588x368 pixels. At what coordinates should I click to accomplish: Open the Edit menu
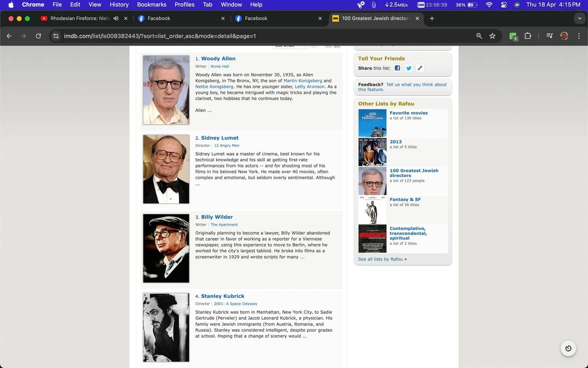[75, 5]
